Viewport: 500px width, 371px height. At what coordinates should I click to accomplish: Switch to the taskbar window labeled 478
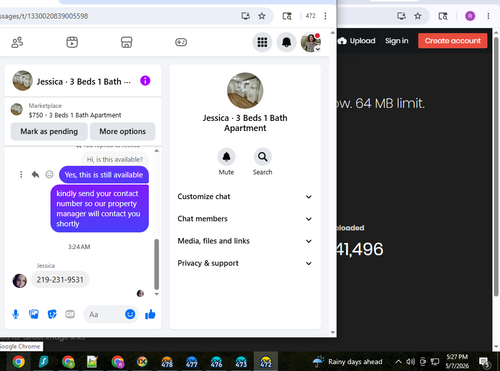167,362
